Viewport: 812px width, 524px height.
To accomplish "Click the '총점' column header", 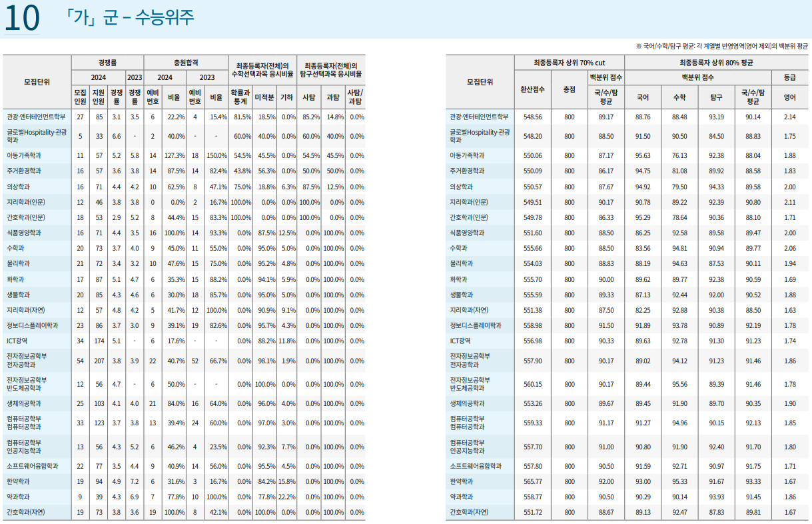I will coord(569,89).
